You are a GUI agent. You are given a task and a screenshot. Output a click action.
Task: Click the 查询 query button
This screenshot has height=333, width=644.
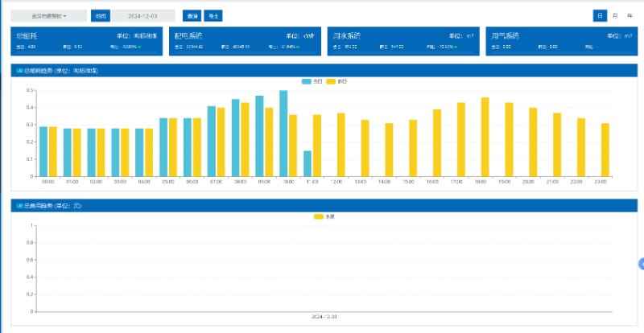(192, 15)
